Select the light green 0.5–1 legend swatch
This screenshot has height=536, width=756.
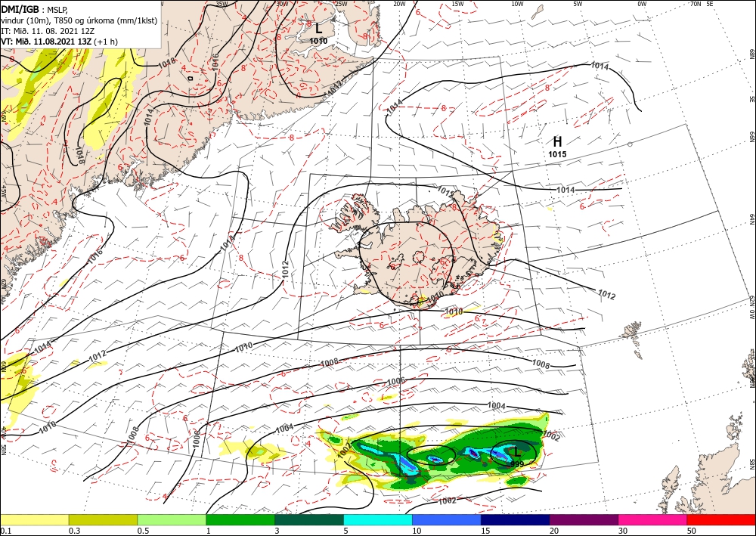point(172,520)
